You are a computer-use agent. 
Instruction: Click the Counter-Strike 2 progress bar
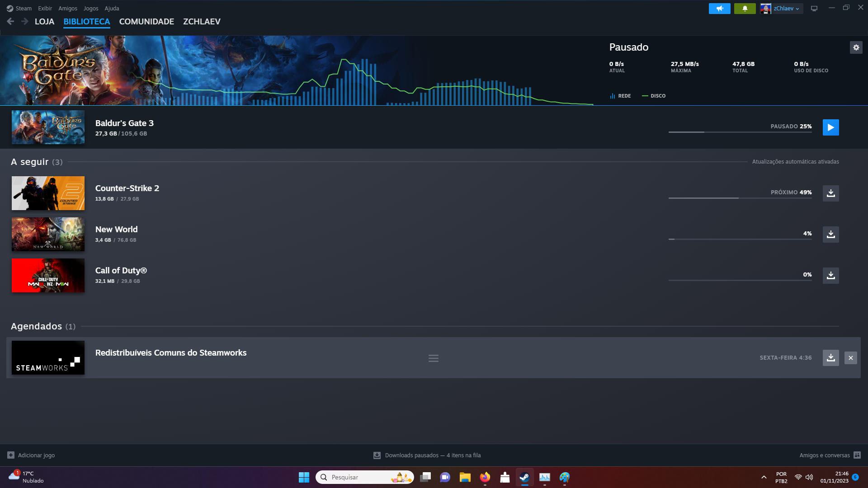740,198
